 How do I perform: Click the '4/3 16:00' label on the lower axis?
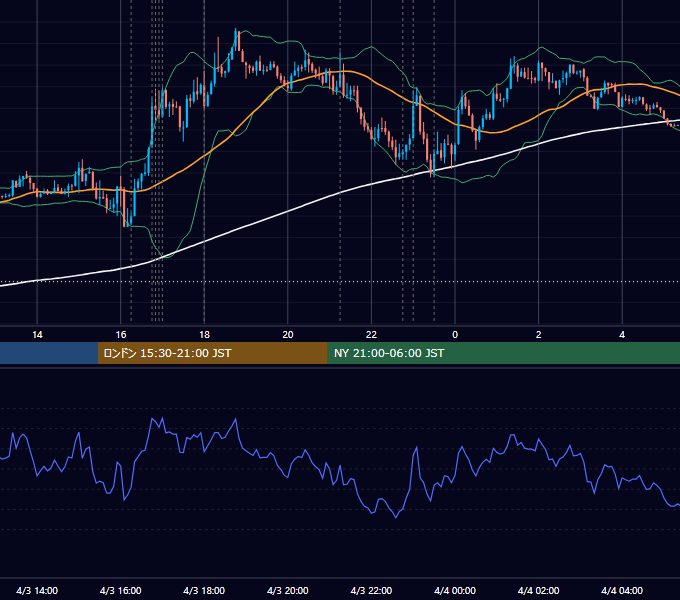[121, 590]
